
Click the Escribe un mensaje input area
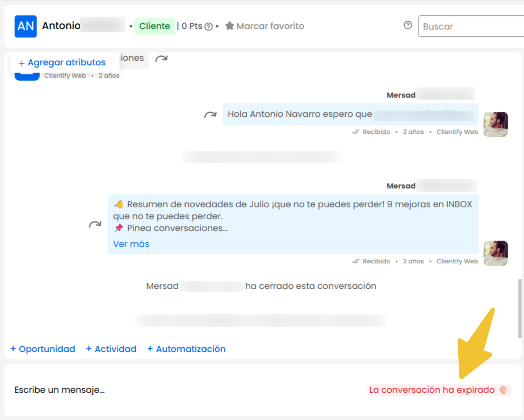[x=60, y=390]
